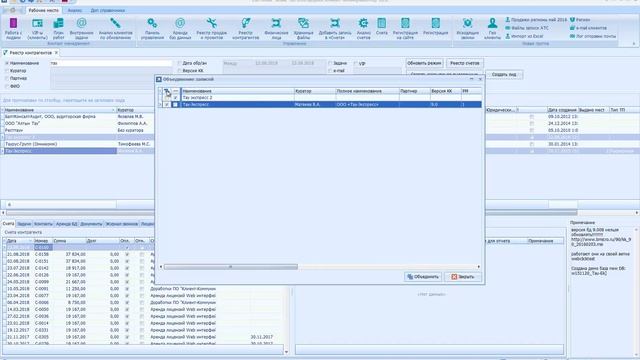Image resolution: width=640 pixels, height=360 pixels.
Task: Click the contractors grid horizontal scrollbar
Action: (x=291, y=213)
